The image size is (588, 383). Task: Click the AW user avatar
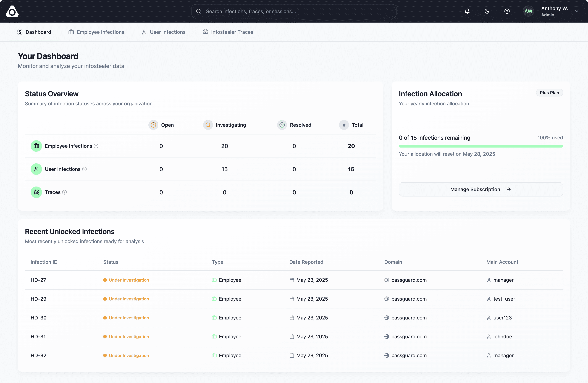point(528,11)
